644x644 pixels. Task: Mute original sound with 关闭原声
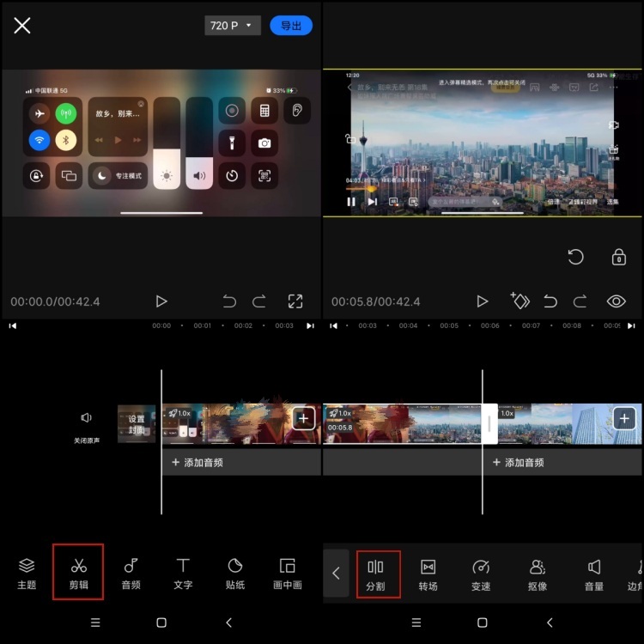click(x=86, y=427)
